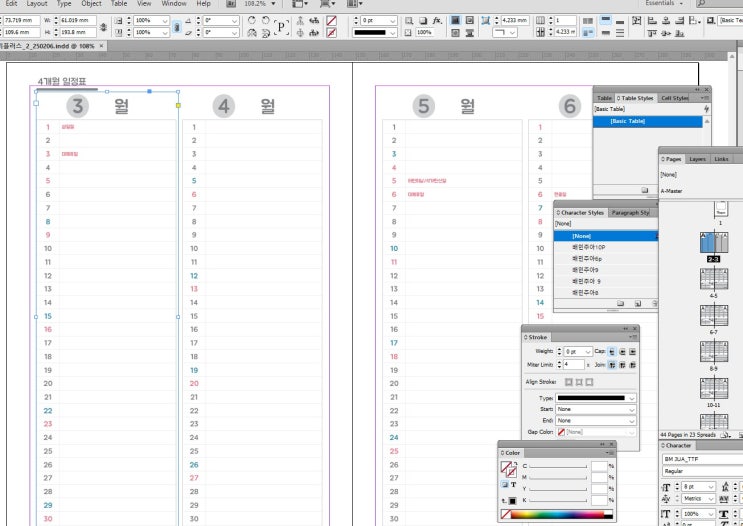Switch to the Cell Styles tab
This screenshot has width=743, height=526.
coord(675,98)
